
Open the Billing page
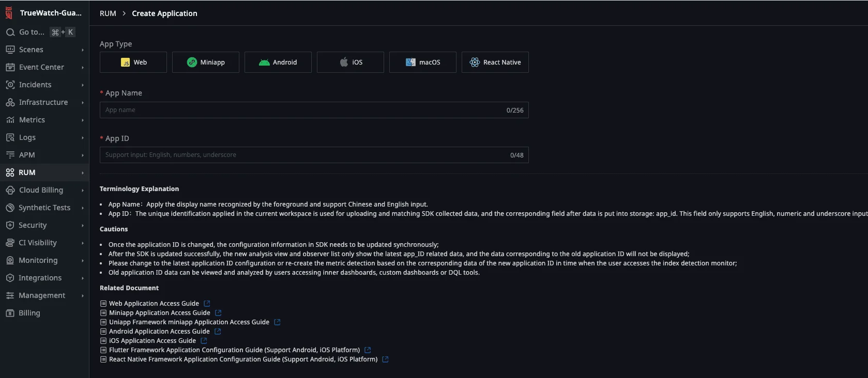pos(29,313)
